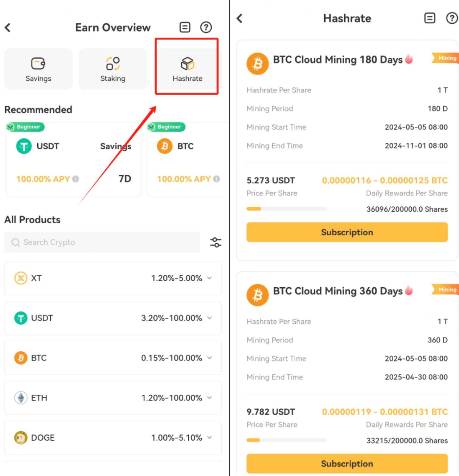459x476 pixels.
Task: Focus the Search Crypto field
Action: [x=102, y=242]
